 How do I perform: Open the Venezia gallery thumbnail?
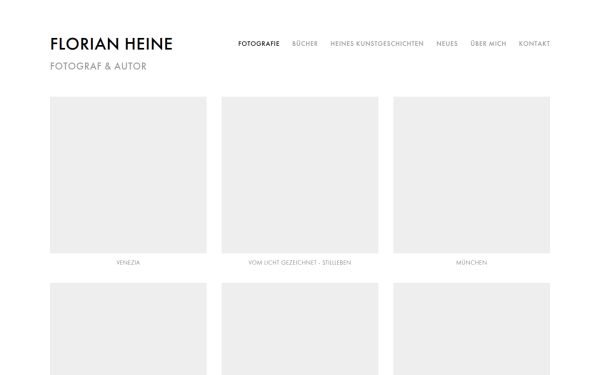128,175
